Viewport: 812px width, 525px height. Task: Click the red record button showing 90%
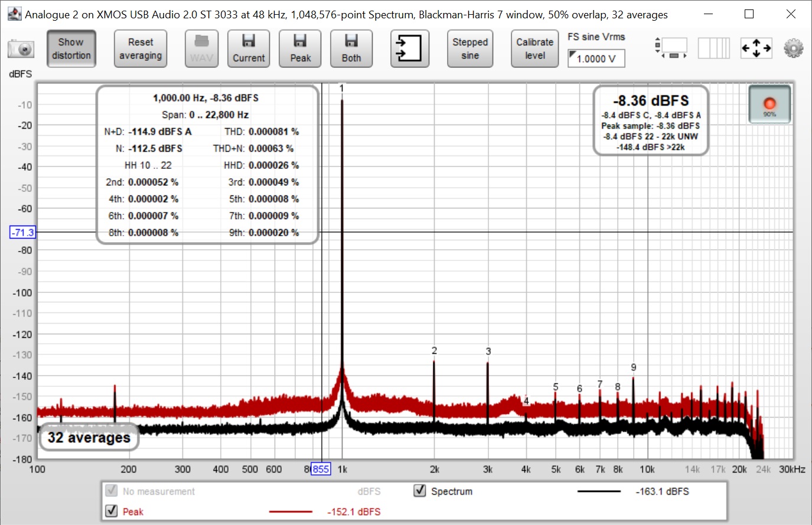[x=769, y=105]
